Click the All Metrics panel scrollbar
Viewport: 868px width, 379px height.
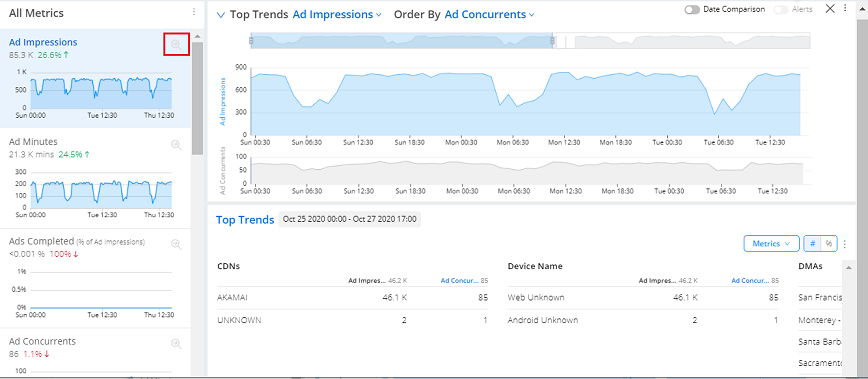(197, 98)
